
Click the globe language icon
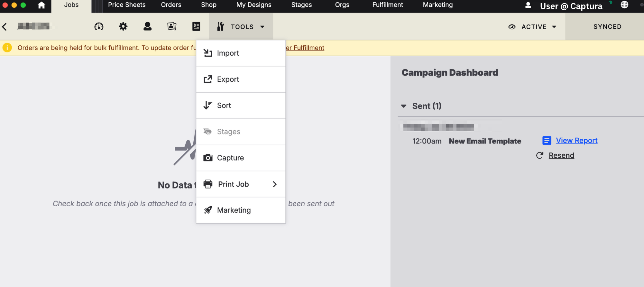[624, 5]
